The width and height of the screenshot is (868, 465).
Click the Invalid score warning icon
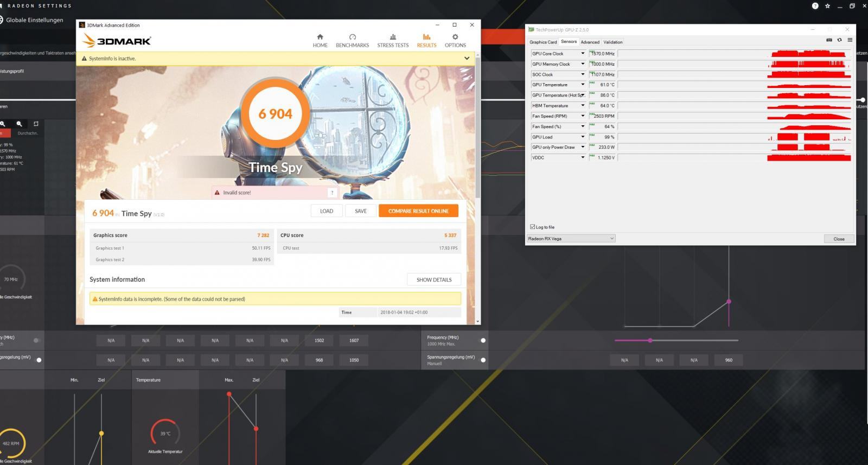tap(217, 193)
